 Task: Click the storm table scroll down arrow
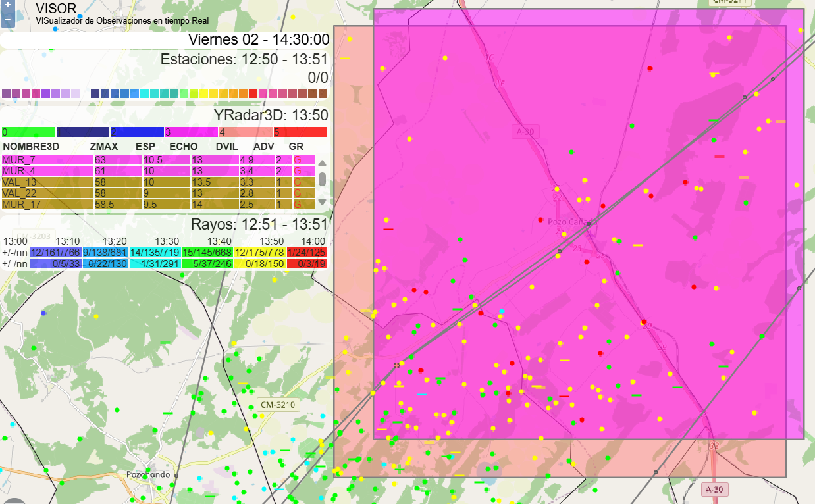point(322,201)
